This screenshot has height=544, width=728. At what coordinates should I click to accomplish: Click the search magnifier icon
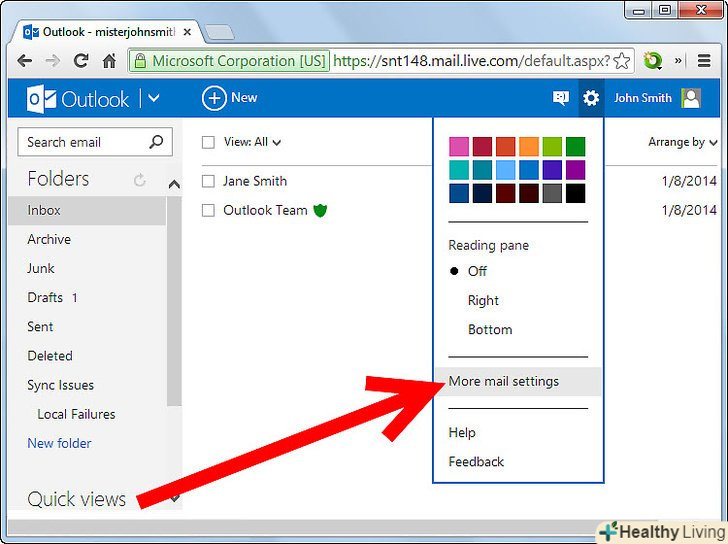point(156,142)
